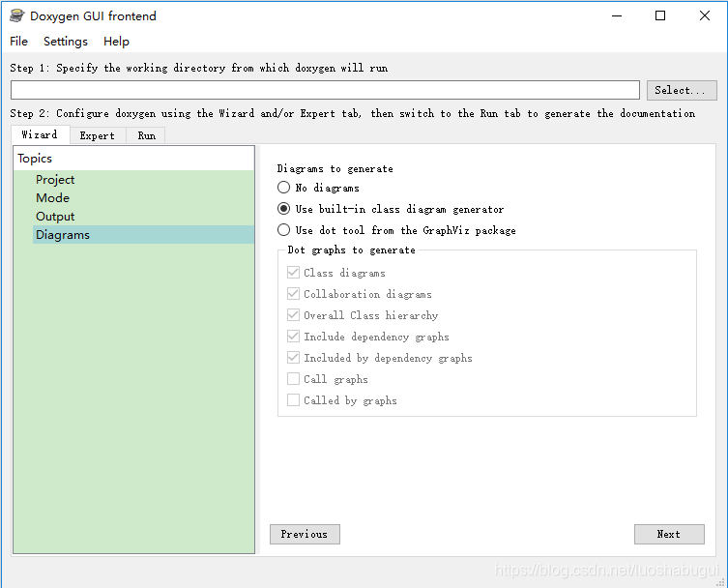This screenshot has width=728, height=588.
Task: Click the Next button
Action: tap(669, 534)
